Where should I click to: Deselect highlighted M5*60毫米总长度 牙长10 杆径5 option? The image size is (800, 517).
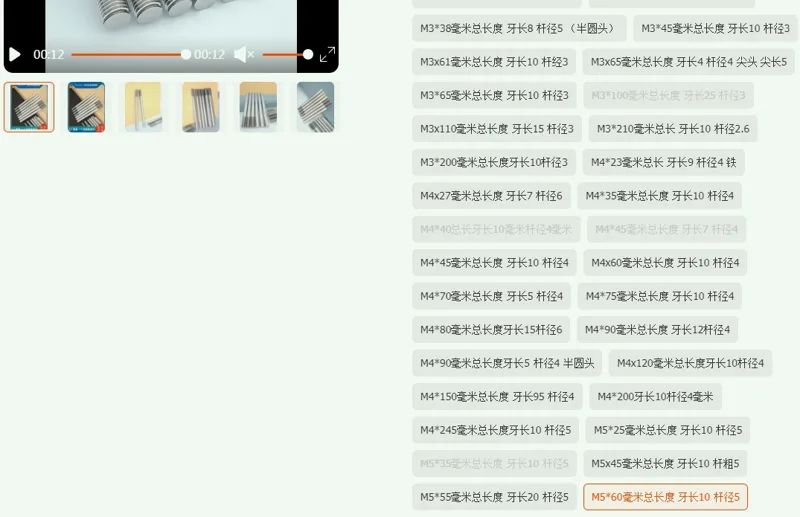click(x=665, y=497)
